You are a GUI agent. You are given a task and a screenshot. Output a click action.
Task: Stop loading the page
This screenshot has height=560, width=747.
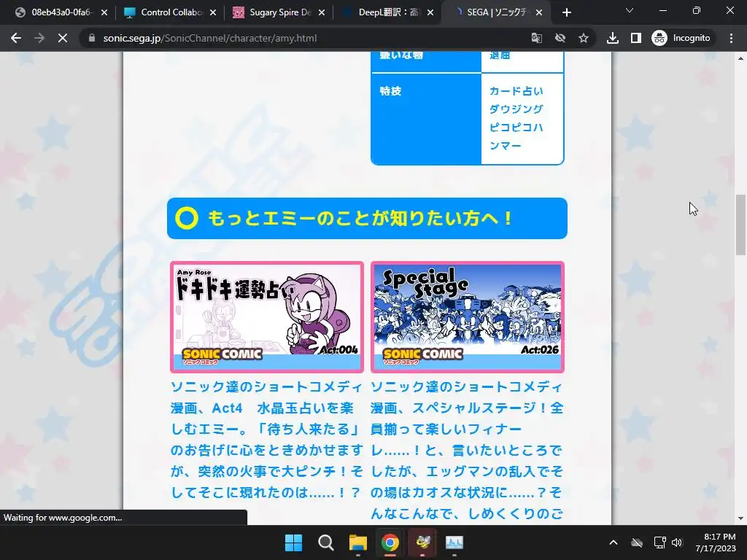pyautogui.click(x=63, y=38)
